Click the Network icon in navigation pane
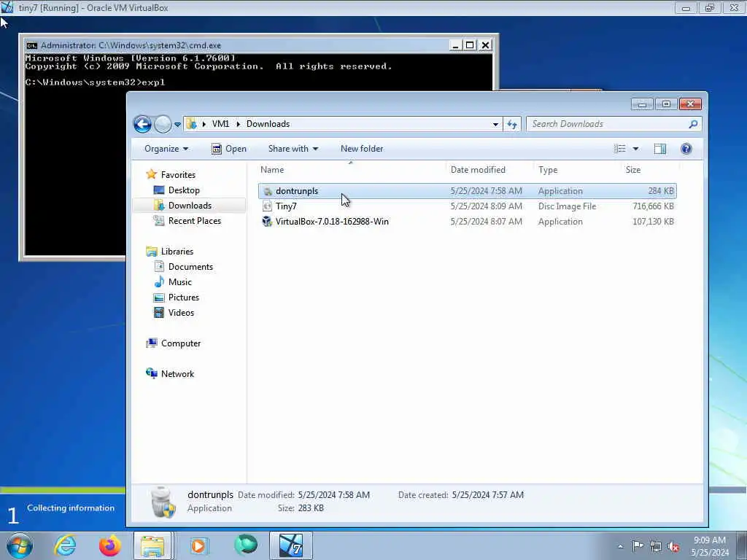The width and height of the screenshot is (747, 560). click(152, 373)
